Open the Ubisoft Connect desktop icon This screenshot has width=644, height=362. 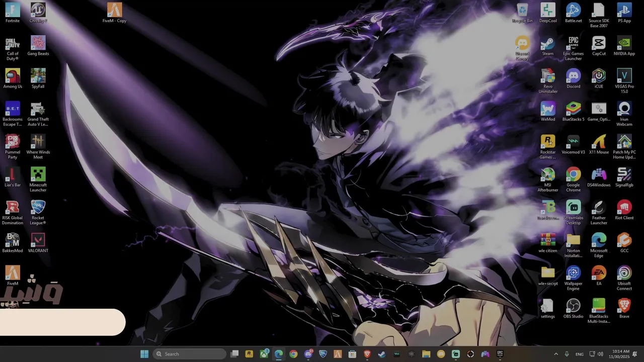coord(624,279)
